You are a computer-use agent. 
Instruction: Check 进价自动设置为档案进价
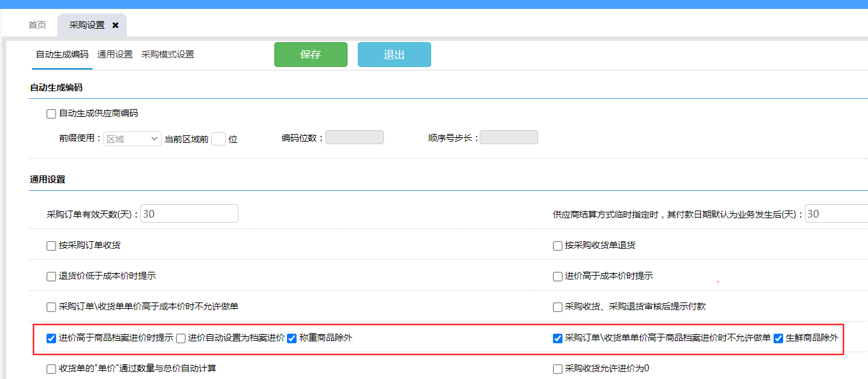tap(181, 338)
